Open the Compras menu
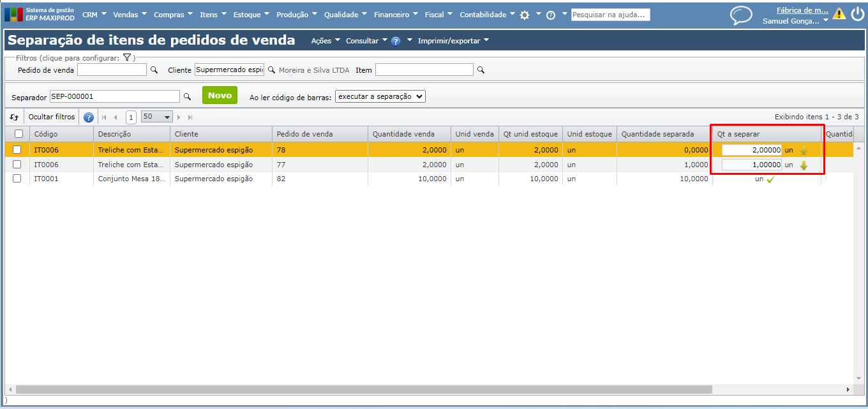The height and width of the screenshot is (409, 868). coord(173,15)
